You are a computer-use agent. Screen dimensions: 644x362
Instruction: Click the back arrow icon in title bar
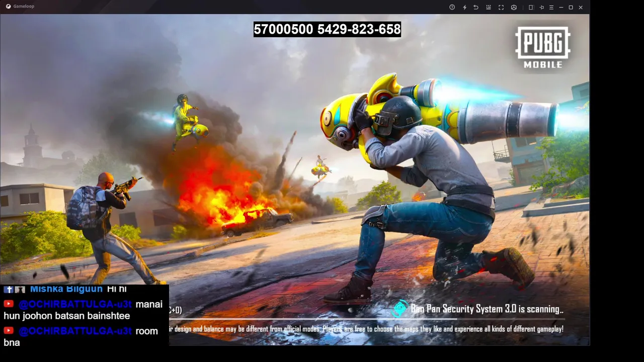tap(476, 7)
